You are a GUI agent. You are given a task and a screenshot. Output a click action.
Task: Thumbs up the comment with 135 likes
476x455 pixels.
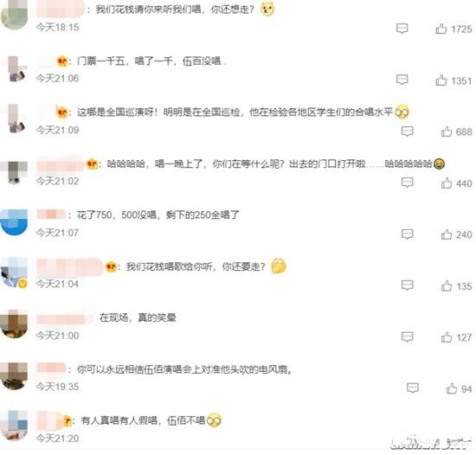tap(447, 285)
